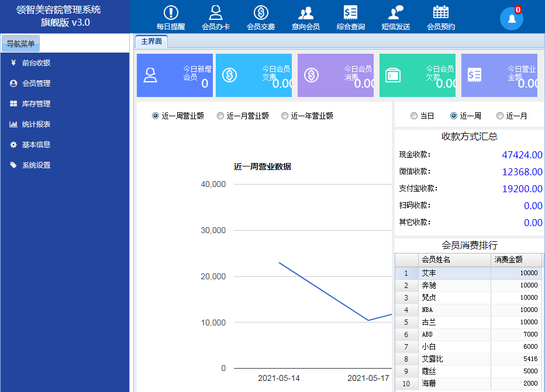This screenshot has width=545, height=392.
Task: Select the 近一月营业额 radio button
Action: click(220, 116)
